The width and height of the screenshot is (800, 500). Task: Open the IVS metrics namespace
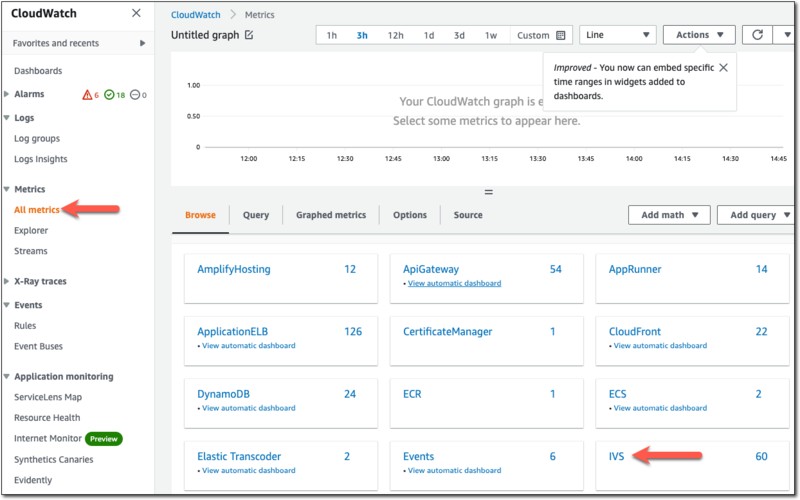(616, 456)
